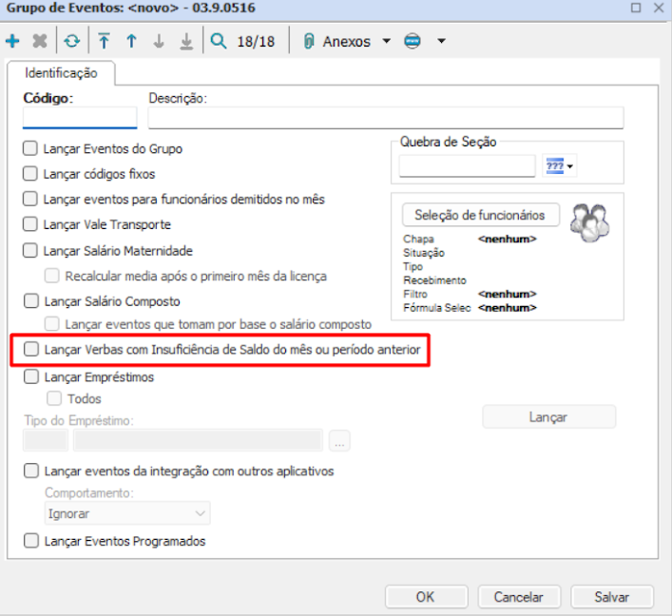Image resolution: width=672 pixels, height=616 pixels.
Task: Toggle the Todos checkbox
Action: tap(54, 398)
